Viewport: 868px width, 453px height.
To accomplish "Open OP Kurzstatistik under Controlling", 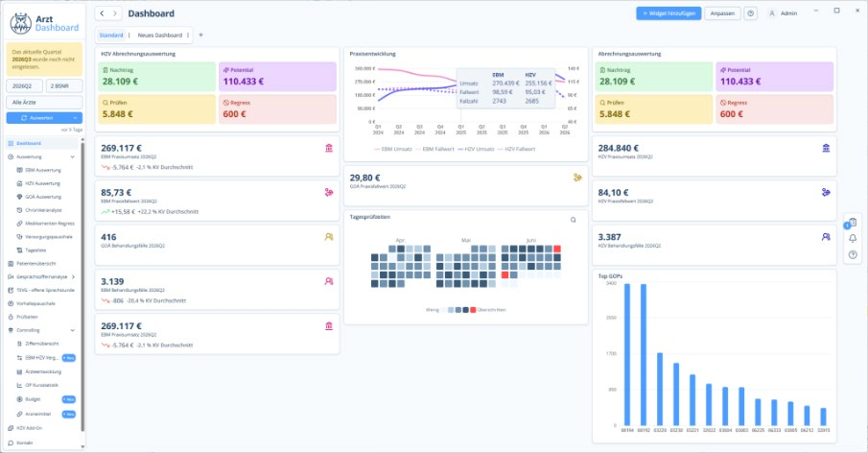I will click(41, 385).
